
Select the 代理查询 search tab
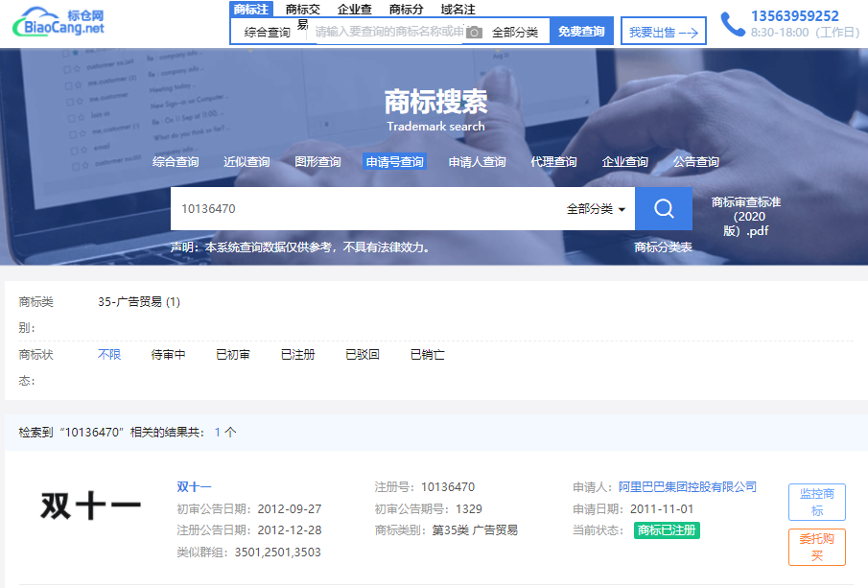point(553,162)
